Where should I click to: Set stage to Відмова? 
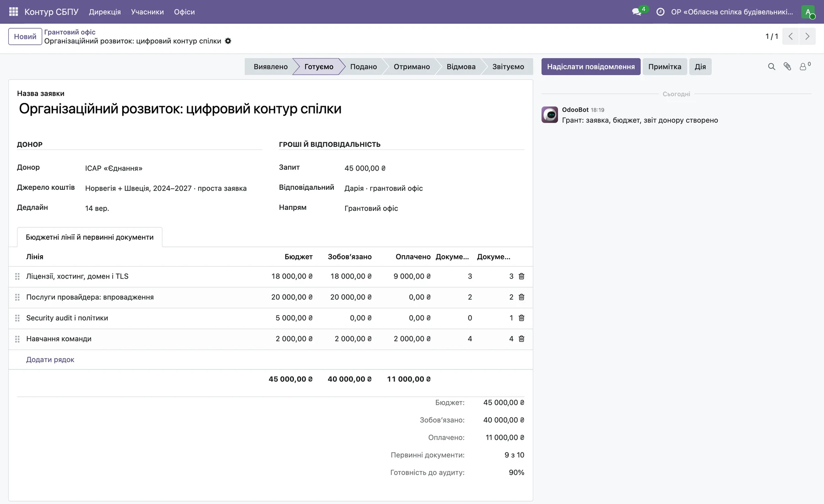pyautogui.click(x=461, y=67)
